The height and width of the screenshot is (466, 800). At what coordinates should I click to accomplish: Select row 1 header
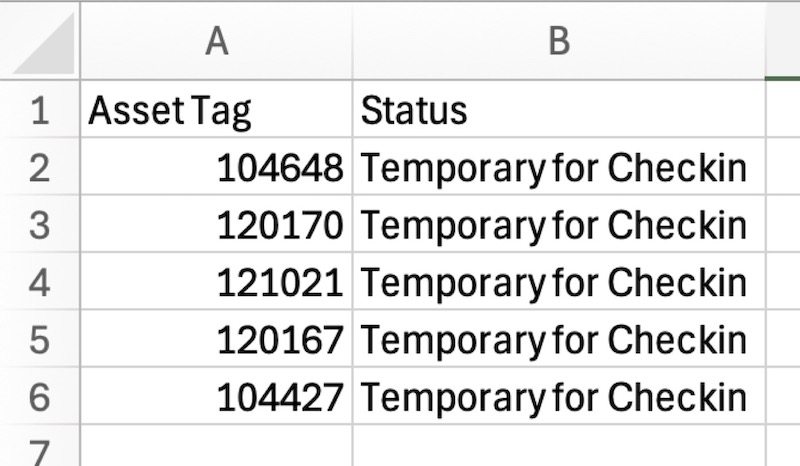coord(40,109)
